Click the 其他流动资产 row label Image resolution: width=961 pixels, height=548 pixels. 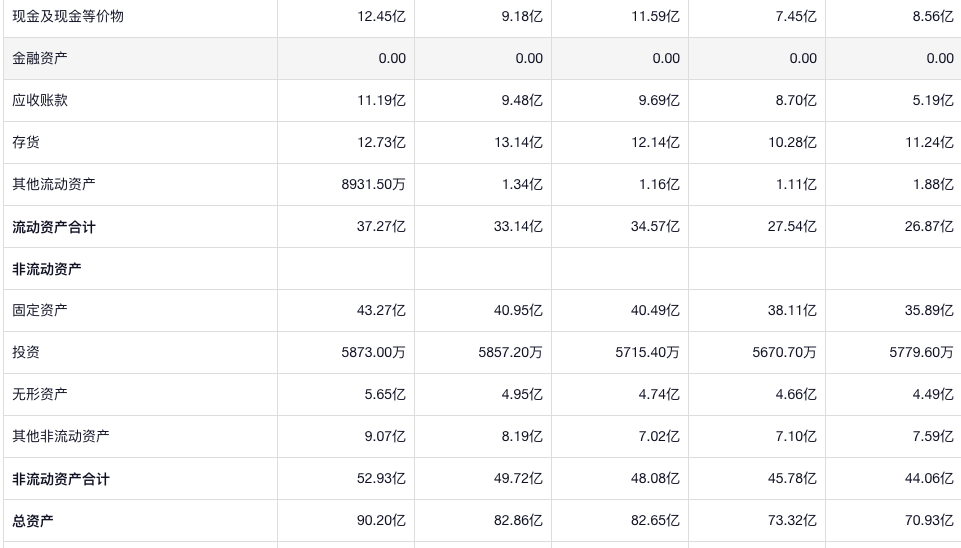(x=54, y=184)
